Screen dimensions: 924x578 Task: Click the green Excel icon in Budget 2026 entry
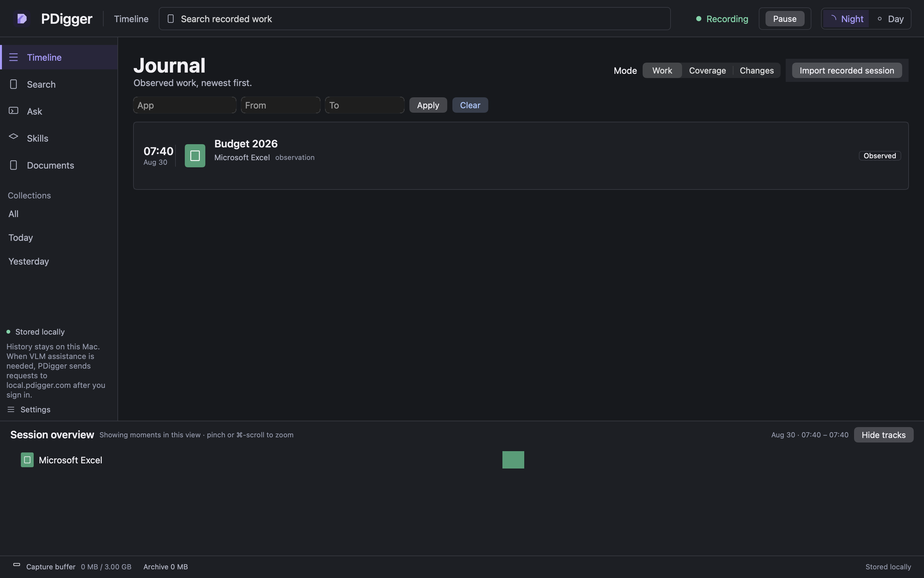(x=195, y=156)
